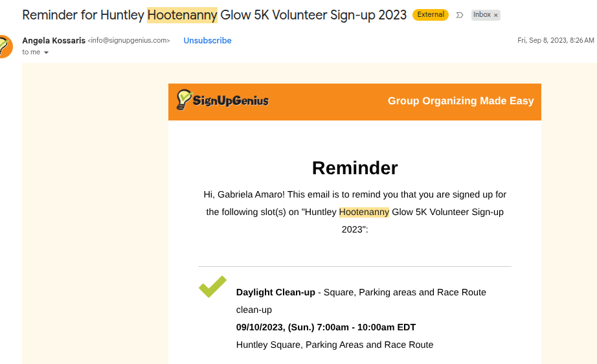Click the Inbox label tag
The image size is (597, 364).
pos(482,15)
